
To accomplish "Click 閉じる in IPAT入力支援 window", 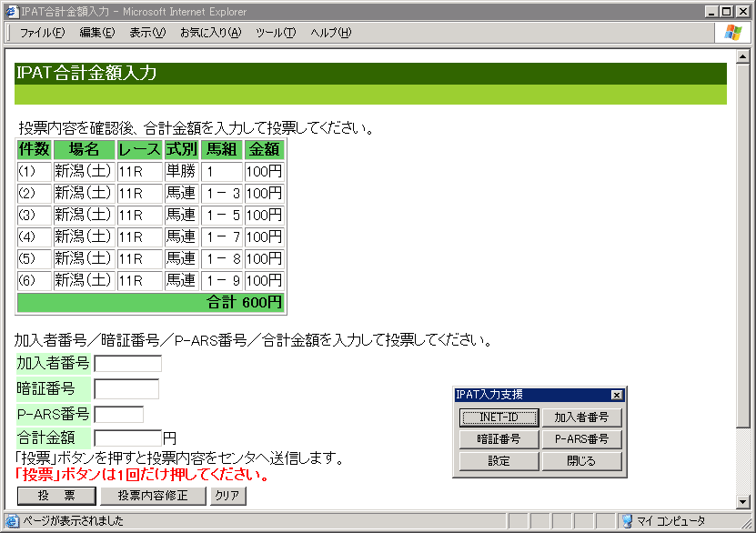I will [581, 461].
